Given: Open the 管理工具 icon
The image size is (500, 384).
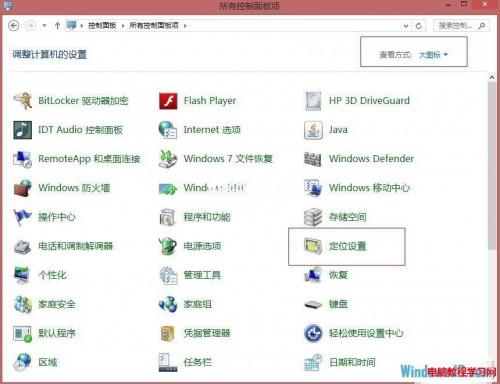Looking at the screenshot, I should [168, 275].
